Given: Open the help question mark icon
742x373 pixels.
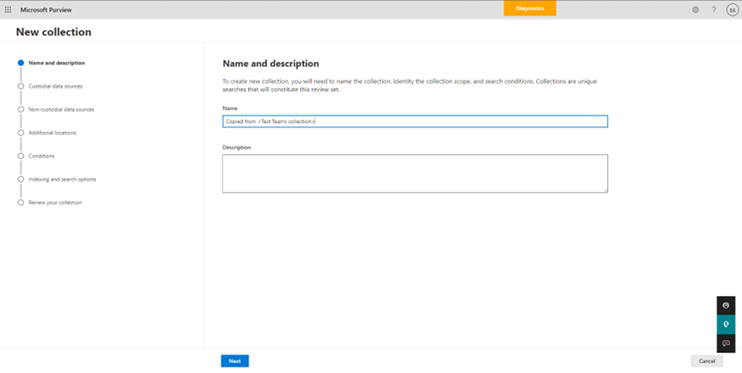Looking at the screenshot, I should pos(714,9).
